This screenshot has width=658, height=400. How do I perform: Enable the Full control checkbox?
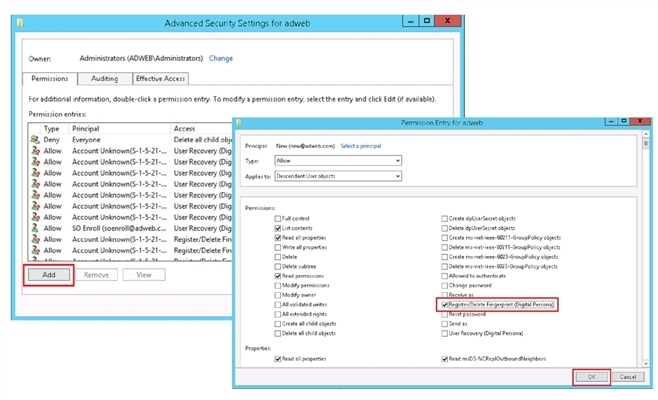277,217
